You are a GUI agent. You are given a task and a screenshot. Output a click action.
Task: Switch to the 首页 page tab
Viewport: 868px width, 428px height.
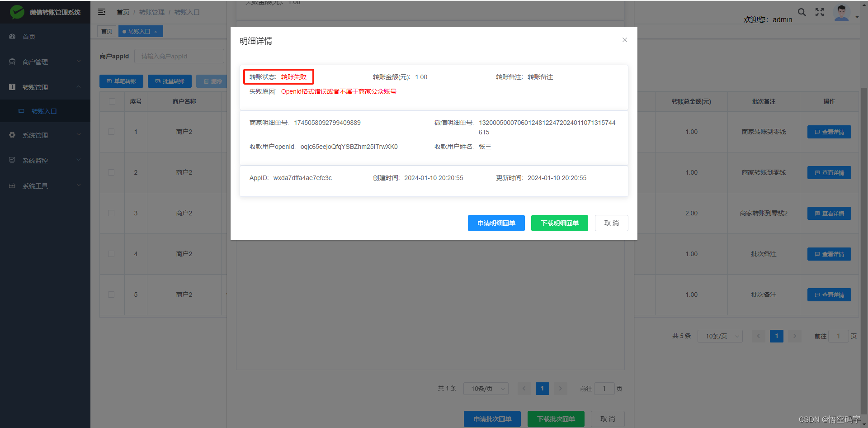click(x=107, y=31)
